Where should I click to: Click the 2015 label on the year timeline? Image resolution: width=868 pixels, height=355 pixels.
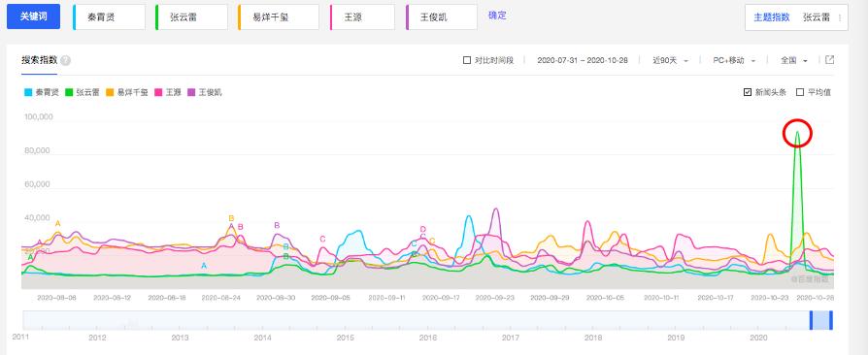pyautogui.click(x=346, y=338)
